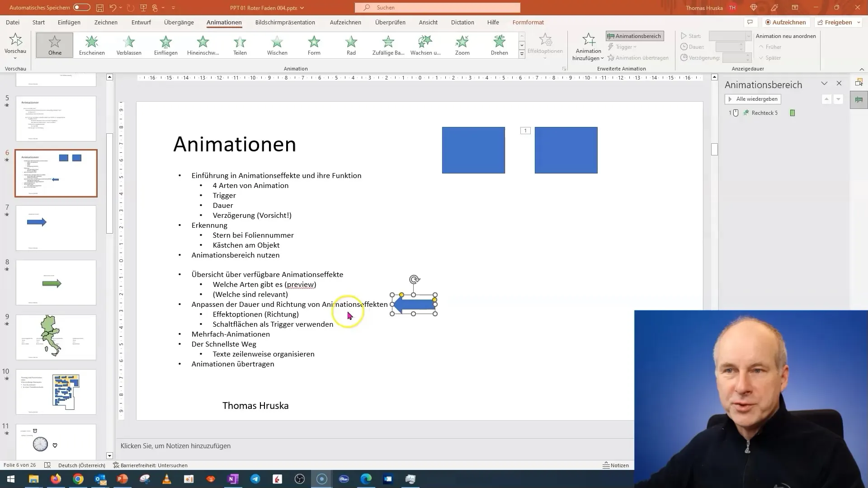Select the Verblassen animation effect
Screen dimensions: 868x488
(x=129, y=45)
